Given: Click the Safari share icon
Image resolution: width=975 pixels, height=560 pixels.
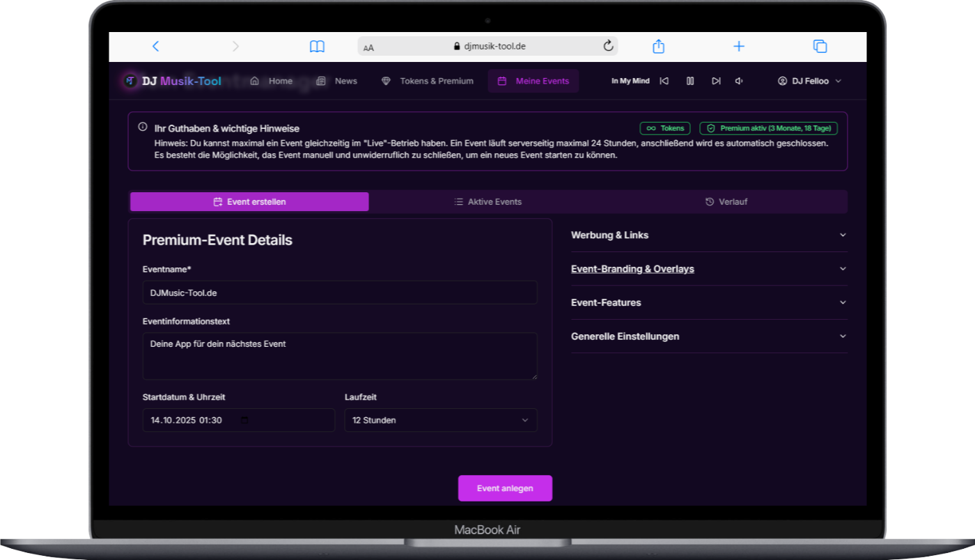Looking at the screenshot, I should point(658,47).
